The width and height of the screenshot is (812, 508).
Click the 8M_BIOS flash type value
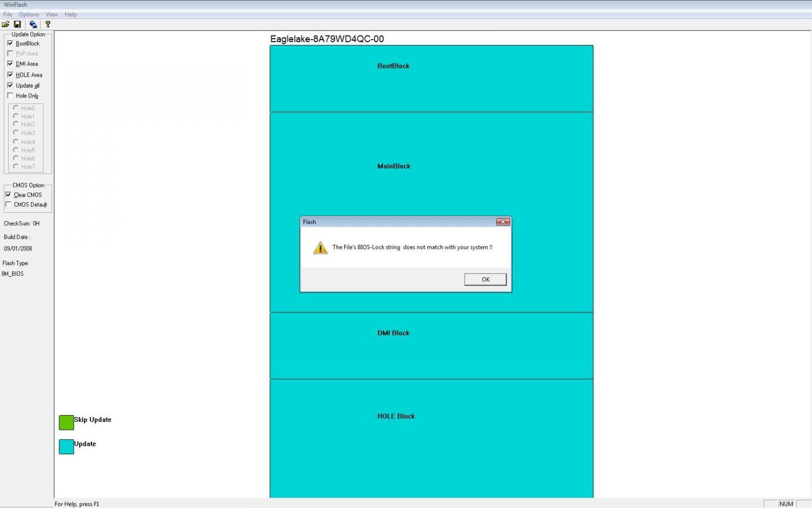coord(13,273)
